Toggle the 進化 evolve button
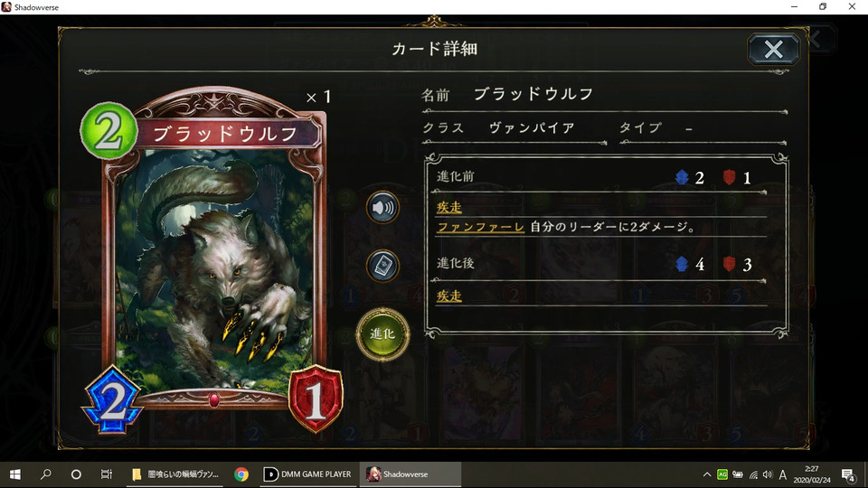The width and height of the screenshot is (868, 488). tap(382, 333)
